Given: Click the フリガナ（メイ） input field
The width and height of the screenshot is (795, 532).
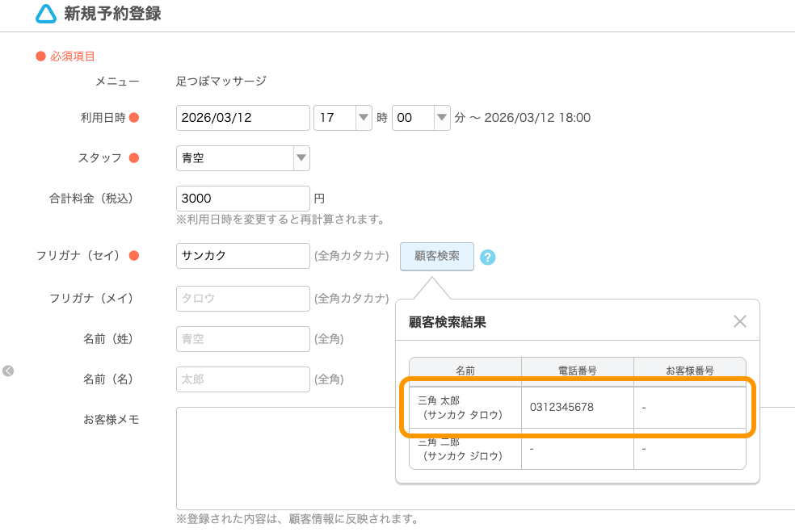Looking at the screenshot, I should point(242,298).
